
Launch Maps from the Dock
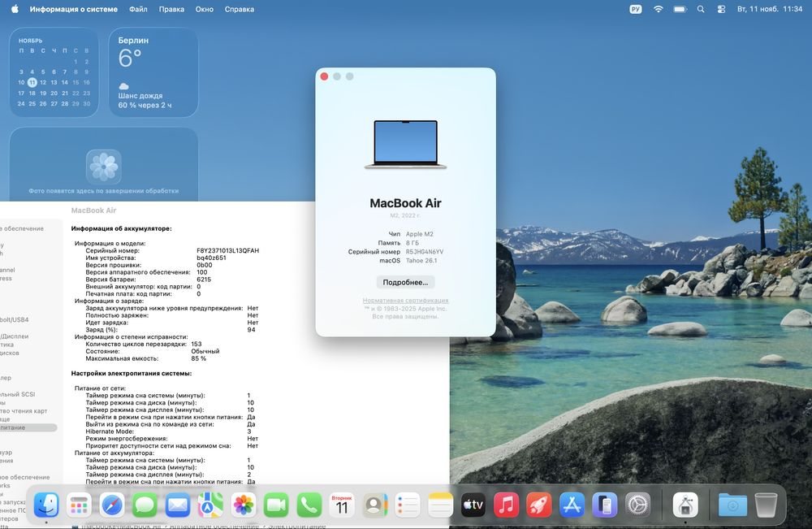coord(210,505)
